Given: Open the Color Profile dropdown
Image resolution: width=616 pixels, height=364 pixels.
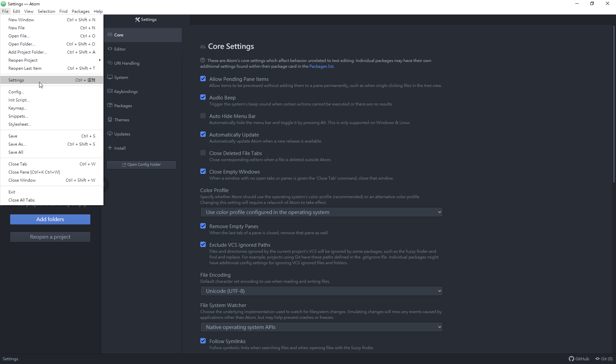Looking at the screenshot, I should click(321, 212).
